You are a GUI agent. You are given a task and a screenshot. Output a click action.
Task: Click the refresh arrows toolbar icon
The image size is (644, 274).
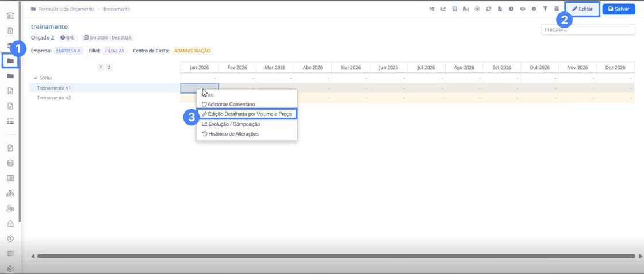tap(488, 9)
